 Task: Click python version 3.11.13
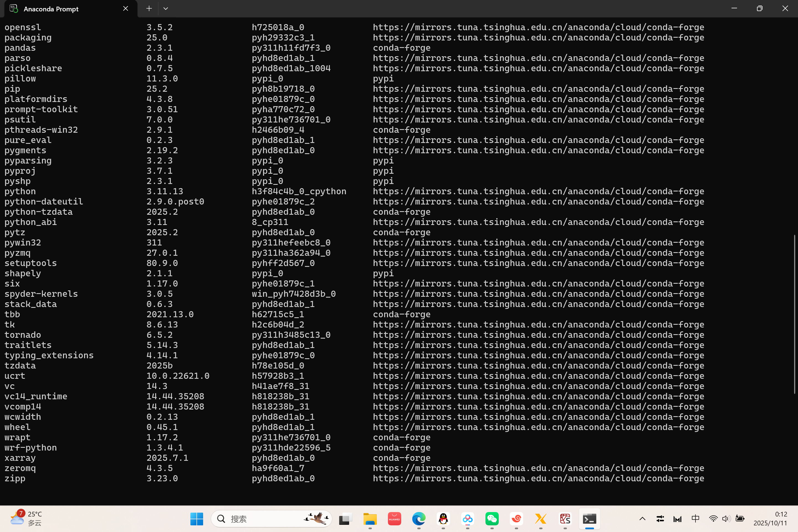coord(165,191)
